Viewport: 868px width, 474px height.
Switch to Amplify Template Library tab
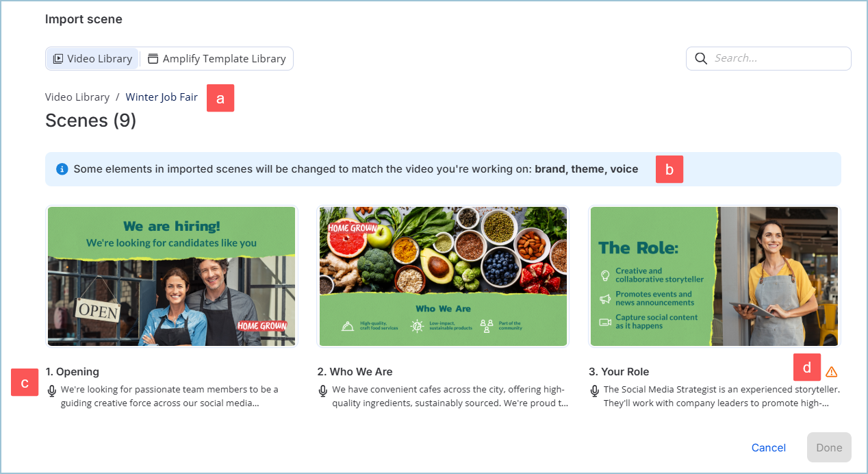tap(217, 59)
